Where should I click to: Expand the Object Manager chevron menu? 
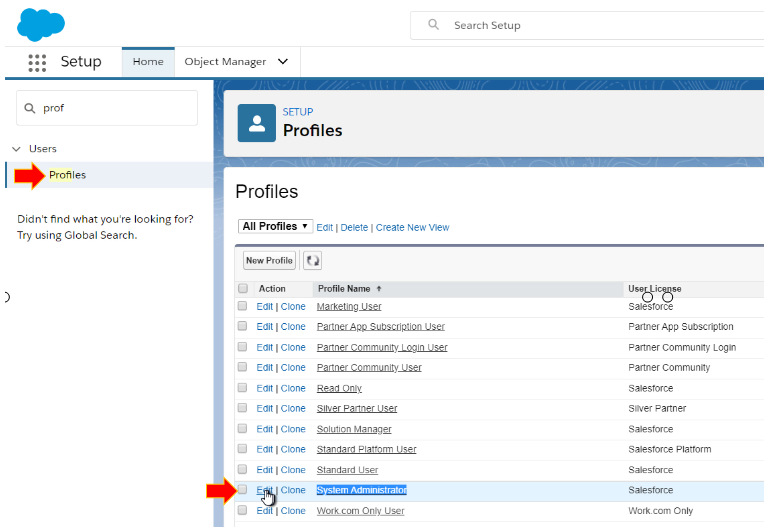click(x=283, y=62)
